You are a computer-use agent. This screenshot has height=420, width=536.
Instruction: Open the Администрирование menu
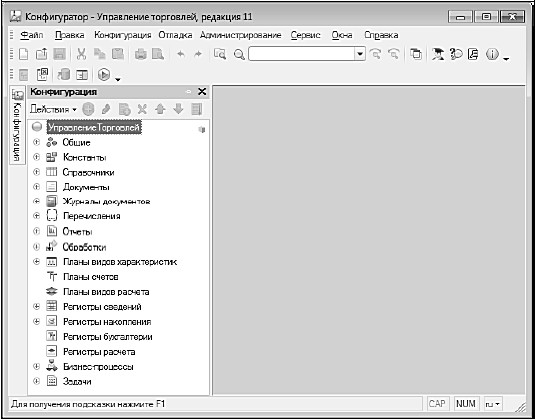[241, 35]
